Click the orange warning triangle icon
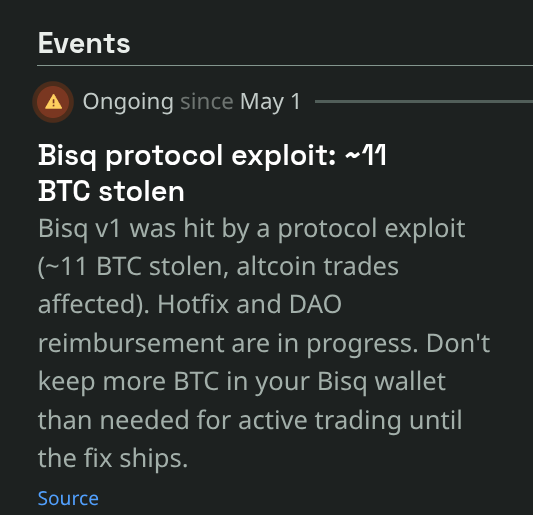Image resolution: width=533 pixels, height=515 pixels. point(53,102)
